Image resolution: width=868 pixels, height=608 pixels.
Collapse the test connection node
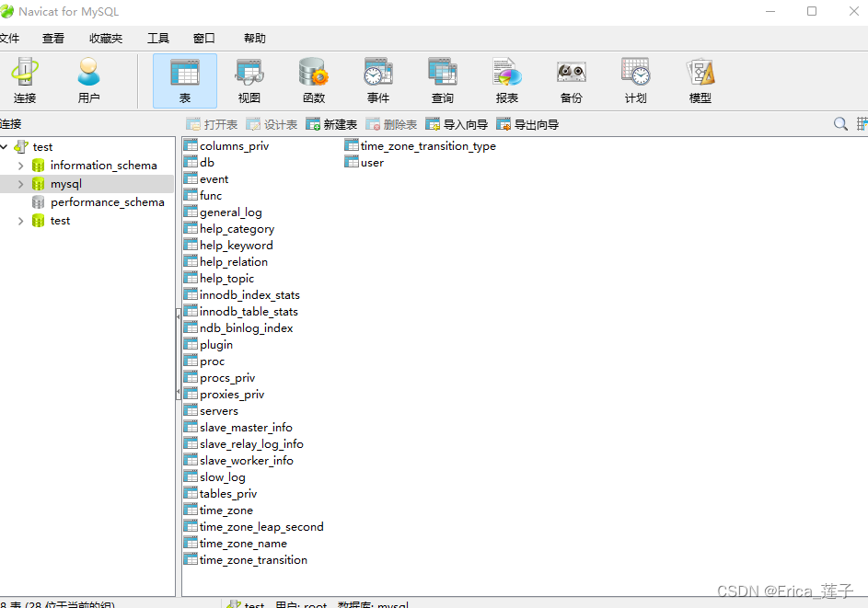click(4, 146)
